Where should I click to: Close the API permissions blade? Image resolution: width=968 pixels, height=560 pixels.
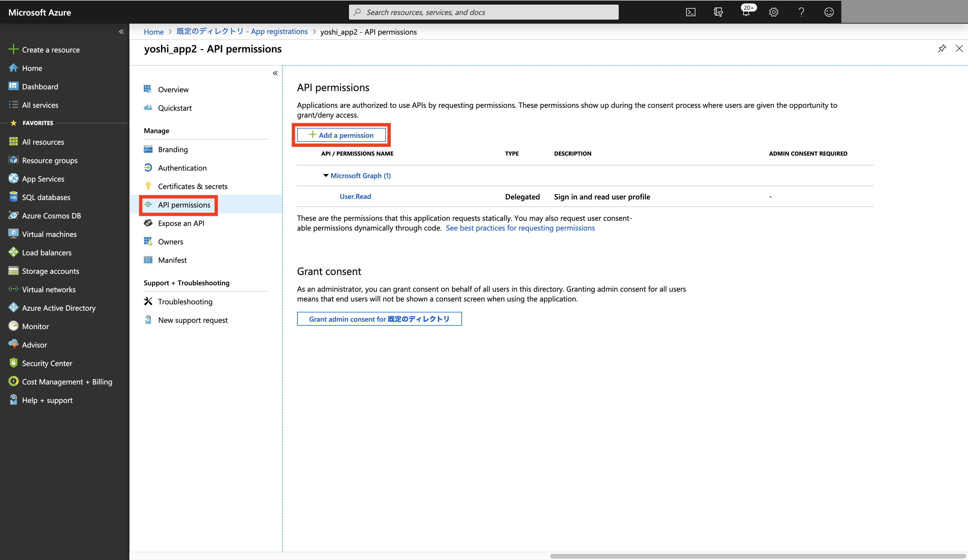pos(959,48)
